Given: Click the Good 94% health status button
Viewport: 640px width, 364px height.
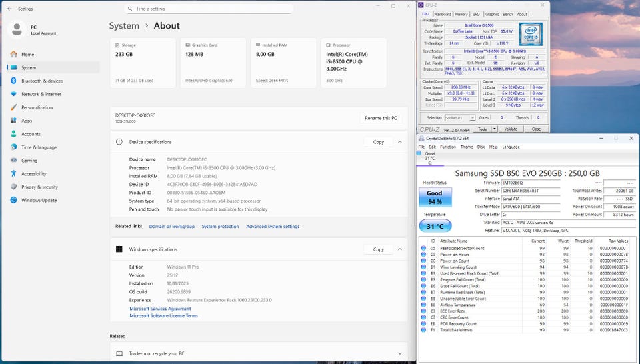Looking at the screenshot, I should click(x=435, y=197).
